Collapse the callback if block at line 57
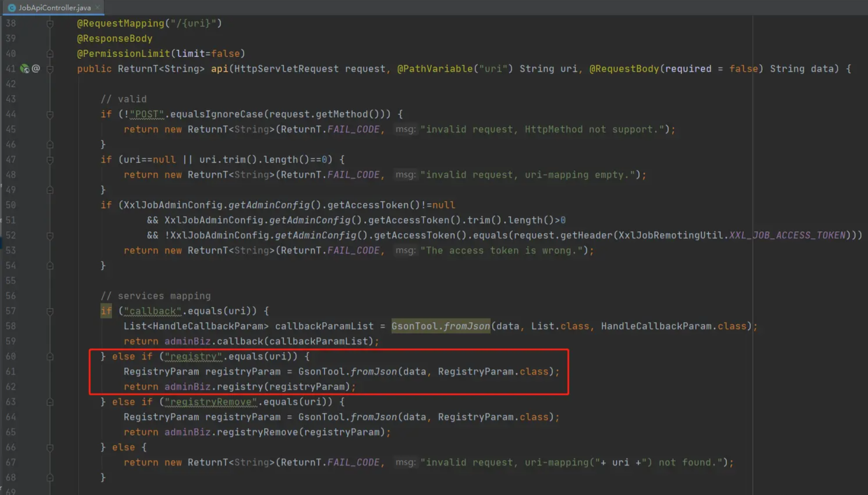868x495 pixels. point(50,311)
